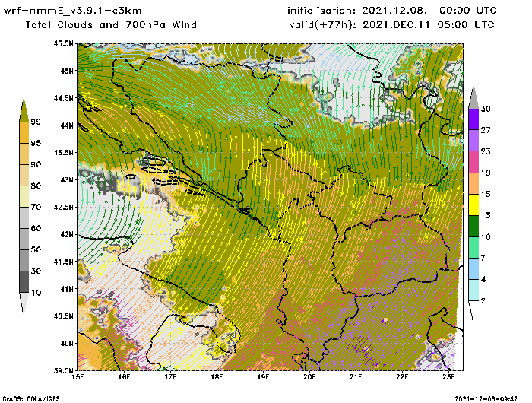532x403 pixels.
Task: Click the 20E longitude label
Action: pyautogui.click(x=309, y=377)
